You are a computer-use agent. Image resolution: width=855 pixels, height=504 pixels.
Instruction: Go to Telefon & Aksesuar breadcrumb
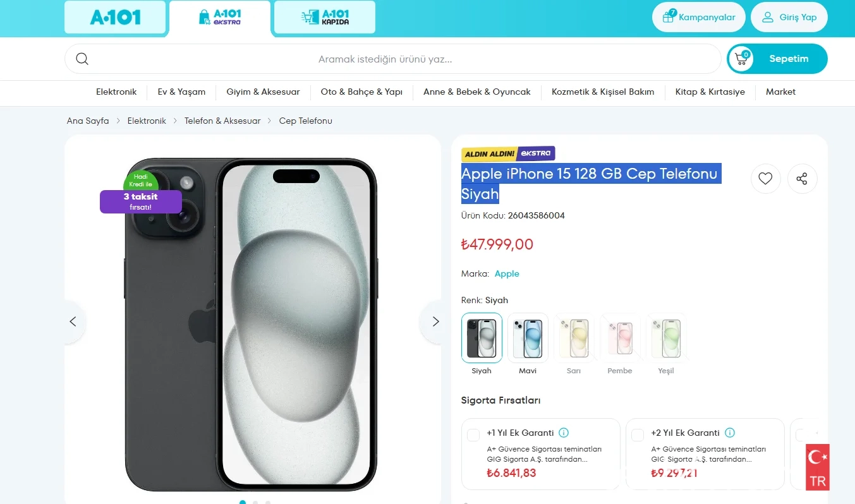[x=222, y=121]
